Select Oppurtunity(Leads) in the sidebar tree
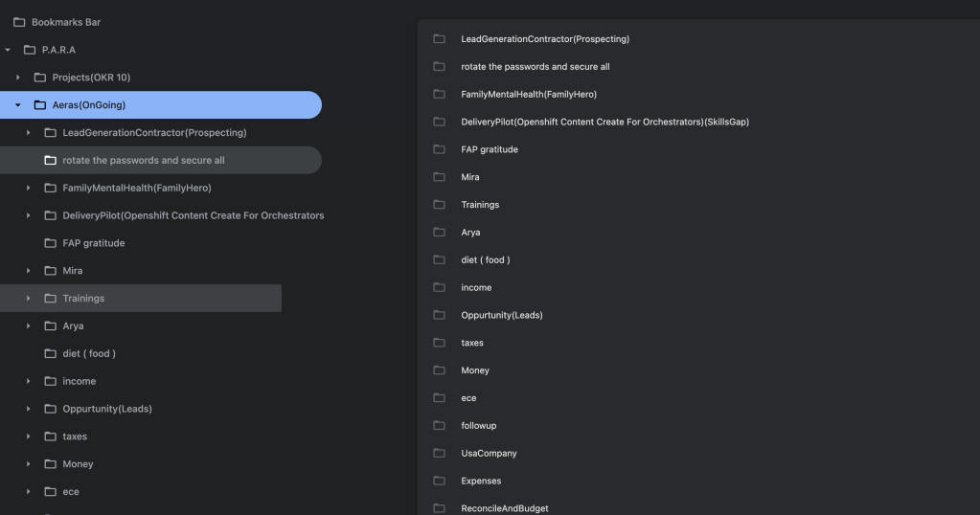This screenshot has height=515, width=980. [107, 409]
